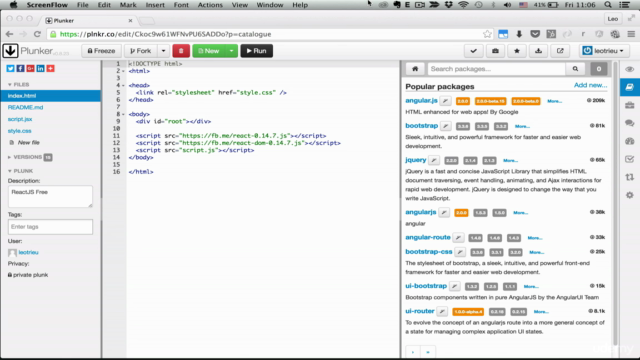Open the arrows compare sidebar icon

[x=629, y=177]
